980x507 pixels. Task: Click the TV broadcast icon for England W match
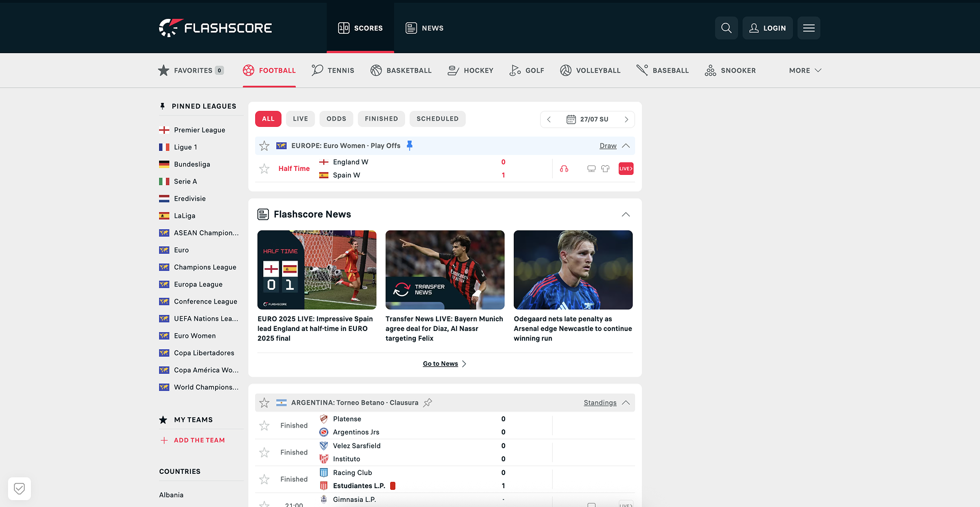[592, 169]
